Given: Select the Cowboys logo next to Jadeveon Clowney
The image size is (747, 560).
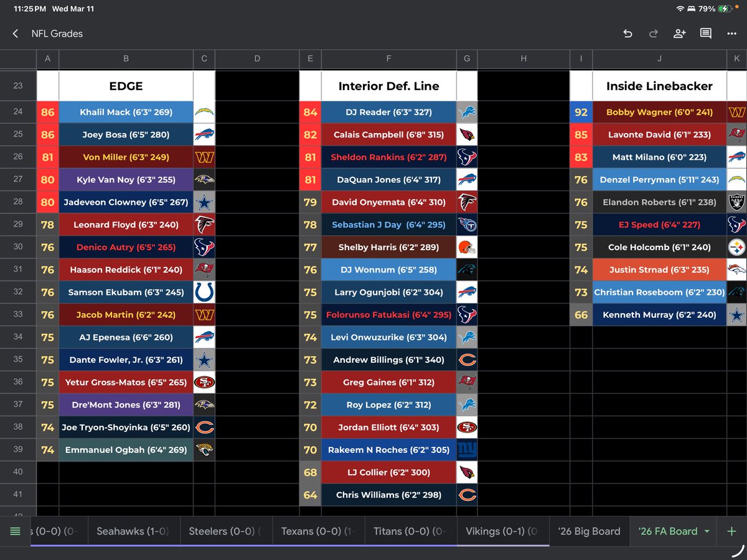Looking at the screenshot, I should pos(204,202).
